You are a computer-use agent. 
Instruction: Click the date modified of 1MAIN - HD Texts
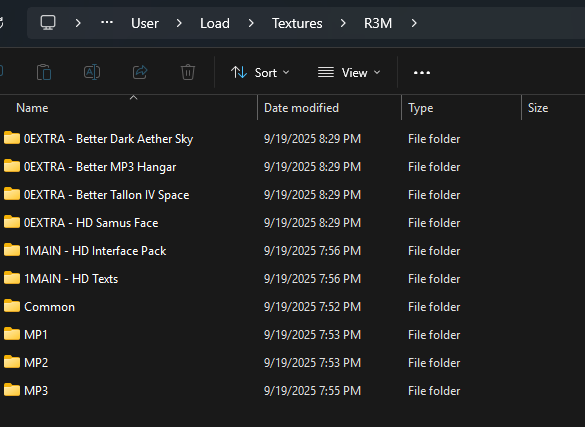click(313, 279)
